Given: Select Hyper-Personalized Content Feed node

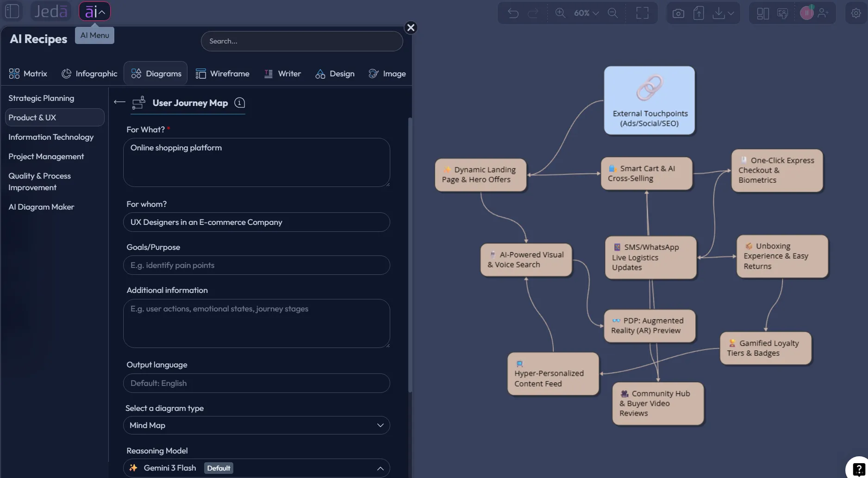Looking at the screenshot, I should click(553, 374).
